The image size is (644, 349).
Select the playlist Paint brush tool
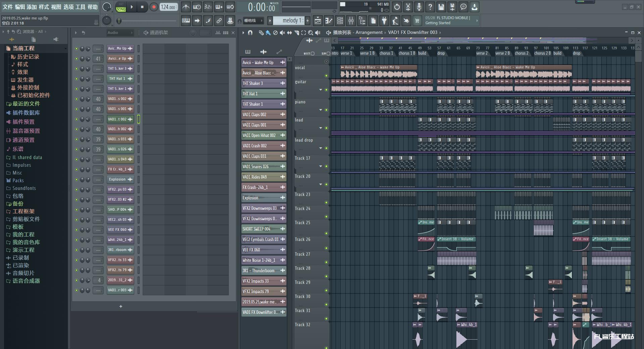click(x=268, y=33)
